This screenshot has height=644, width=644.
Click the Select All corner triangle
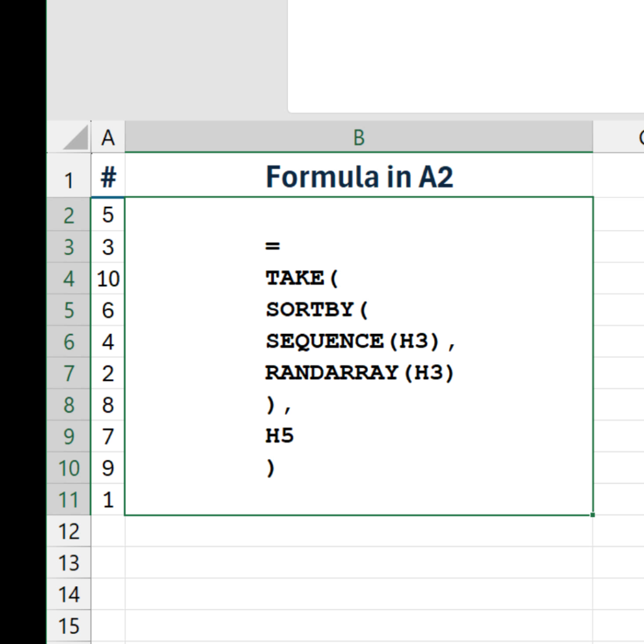(75, 138)
